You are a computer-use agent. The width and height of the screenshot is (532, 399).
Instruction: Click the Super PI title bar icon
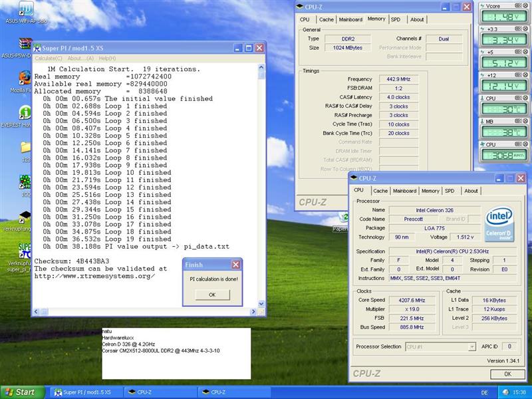pos(37,48)
